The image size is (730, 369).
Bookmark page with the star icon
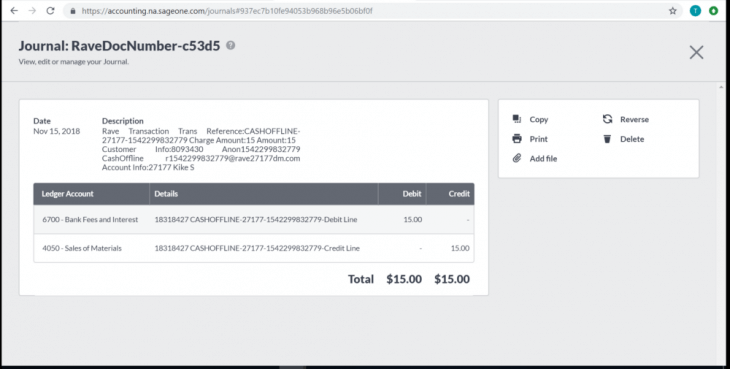tap(672, 11)
